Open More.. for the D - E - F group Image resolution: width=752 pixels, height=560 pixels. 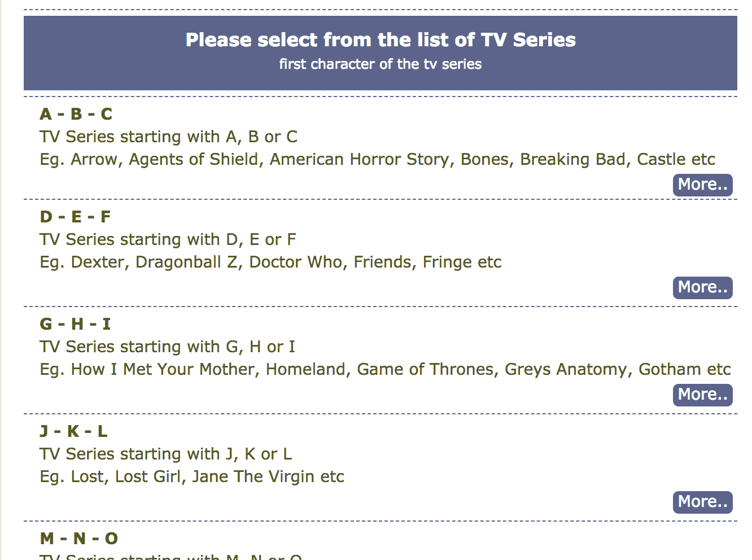click(x=702, y=287)
